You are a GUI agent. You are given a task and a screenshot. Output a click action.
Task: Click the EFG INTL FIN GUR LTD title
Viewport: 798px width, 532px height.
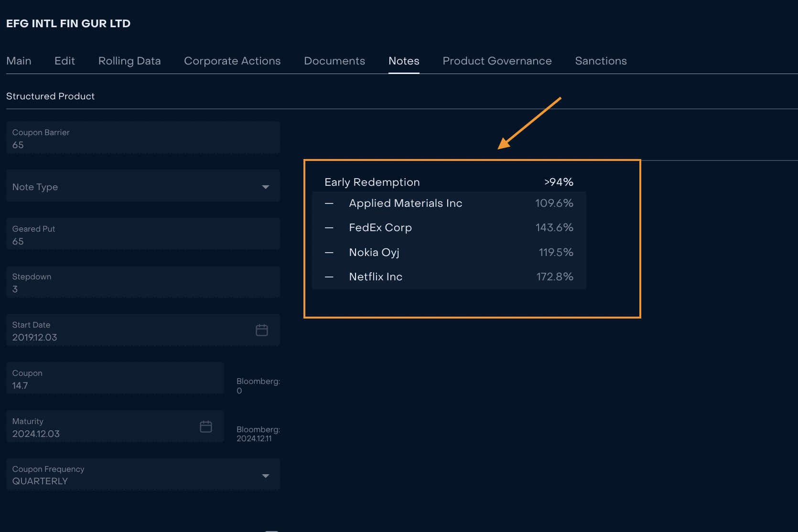click(68, 23)
